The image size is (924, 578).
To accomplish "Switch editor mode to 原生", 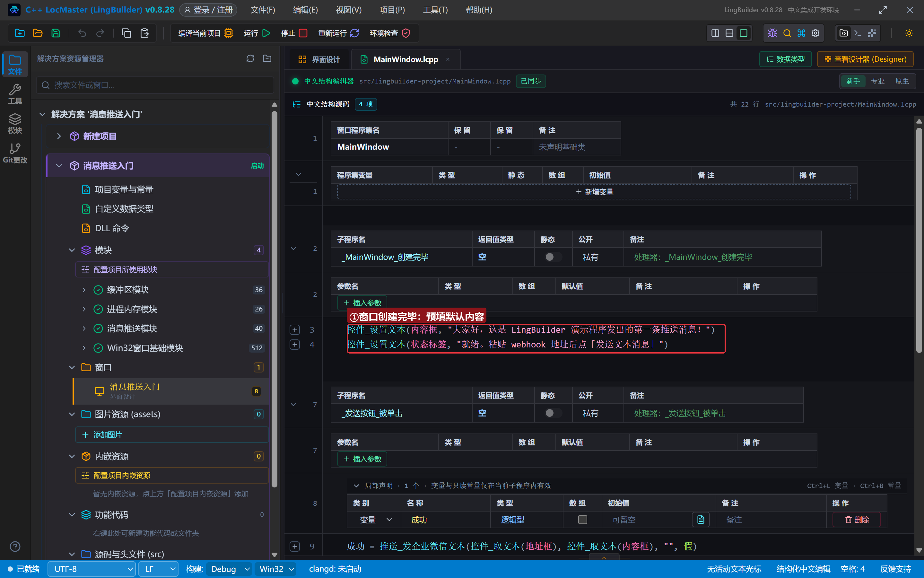I will tap(902, 81).
